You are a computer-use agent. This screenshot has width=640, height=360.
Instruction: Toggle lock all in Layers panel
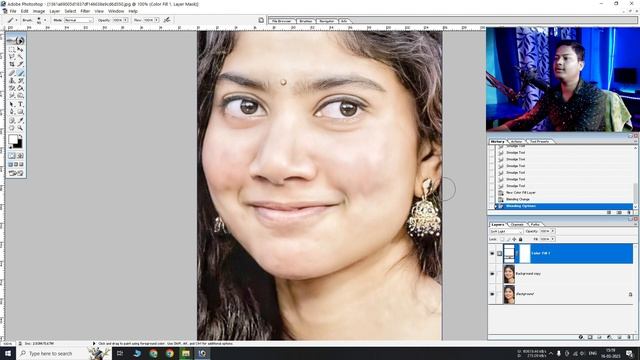520,239
